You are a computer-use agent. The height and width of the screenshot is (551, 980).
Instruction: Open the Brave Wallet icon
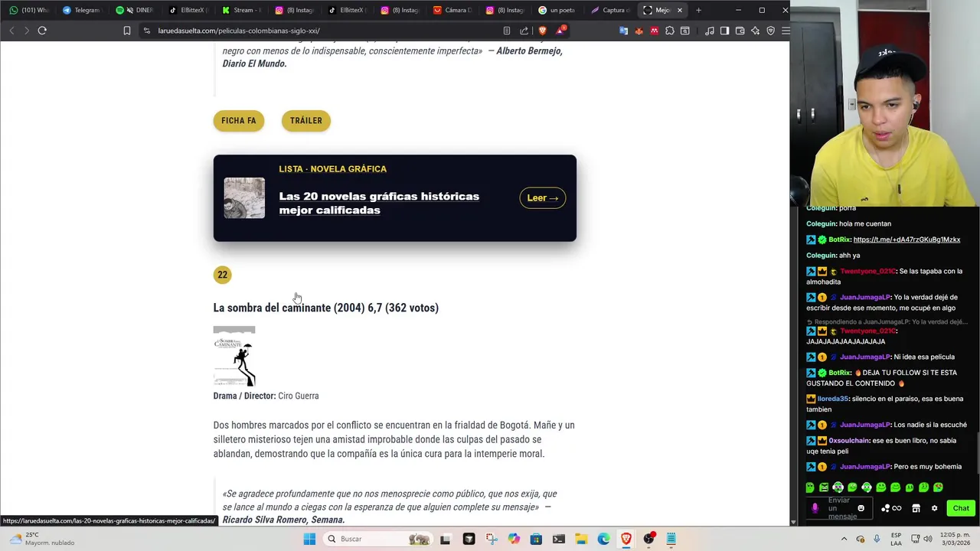coord(740,31)
